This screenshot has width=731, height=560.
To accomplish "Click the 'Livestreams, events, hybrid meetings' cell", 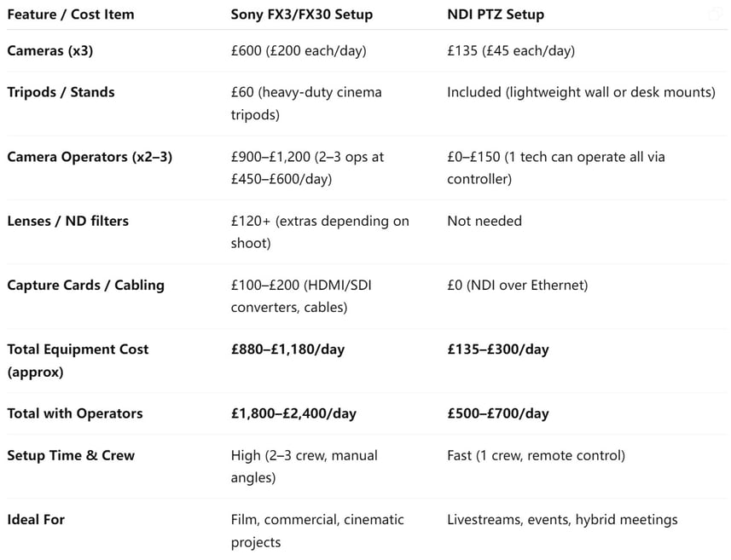I will coord(562,519).
